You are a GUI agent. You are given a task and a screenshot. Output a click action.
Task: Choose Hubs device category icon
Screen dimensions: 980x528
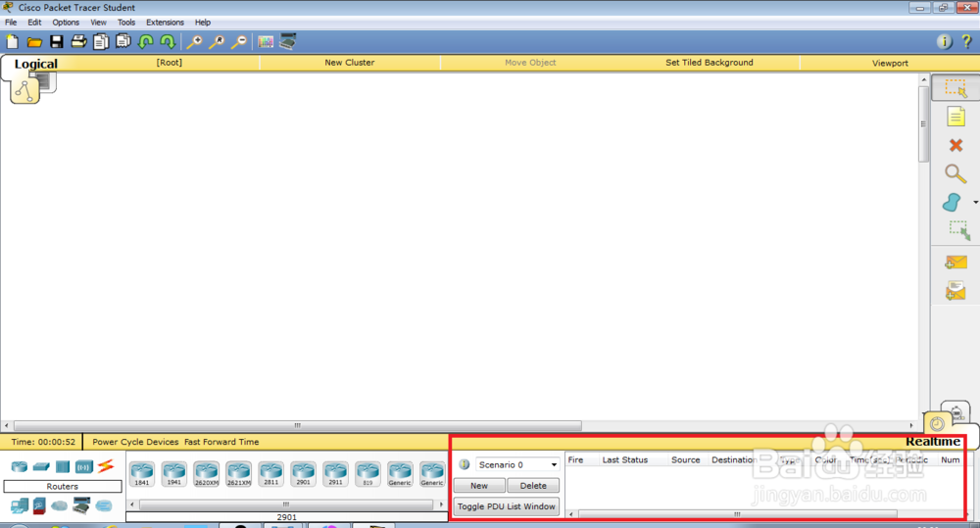[63, 466]
